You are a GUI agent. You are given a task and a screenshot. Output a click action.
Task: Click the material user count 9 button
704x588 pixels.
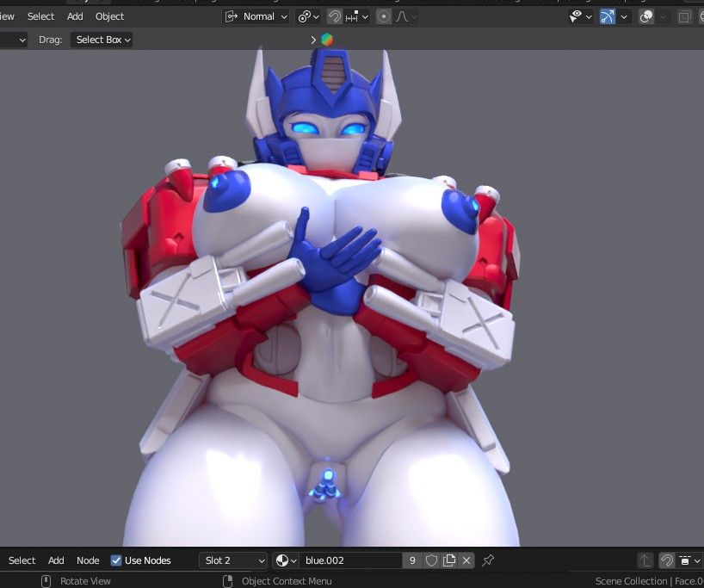(x=412, y=560)
